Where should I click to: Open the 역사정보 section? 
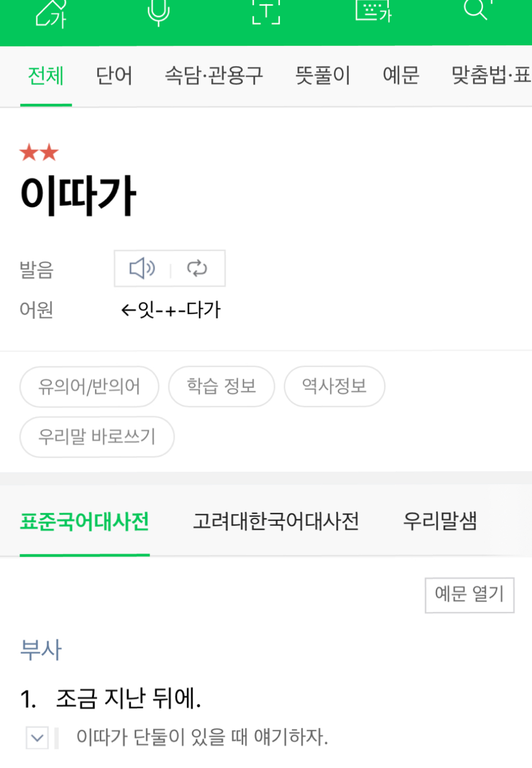[334, 386]
